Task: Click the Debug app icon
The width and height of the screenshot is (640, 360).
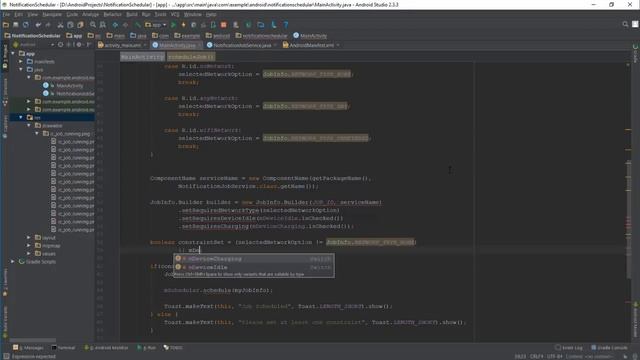Action: click(183, 25)
